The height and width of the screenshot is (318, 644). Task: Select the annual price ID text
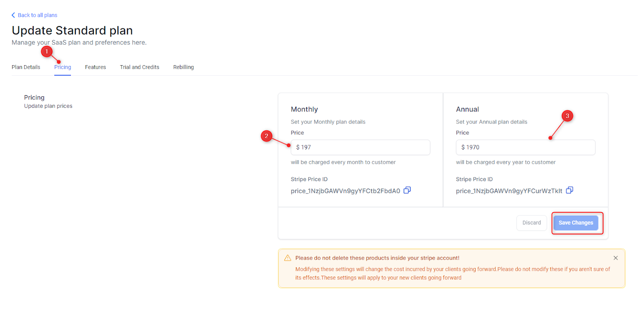tap(509, 191)
